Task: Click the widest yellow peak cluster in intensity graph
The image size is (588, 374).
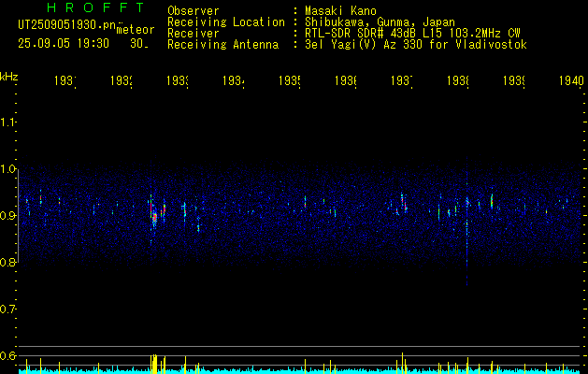Action: click(x=153, y=364)
